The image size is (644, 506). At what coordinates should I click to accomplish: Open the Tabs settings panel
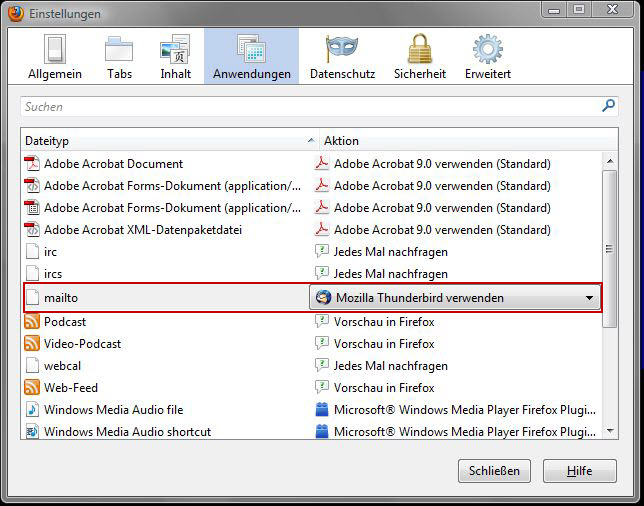point(119,56)
